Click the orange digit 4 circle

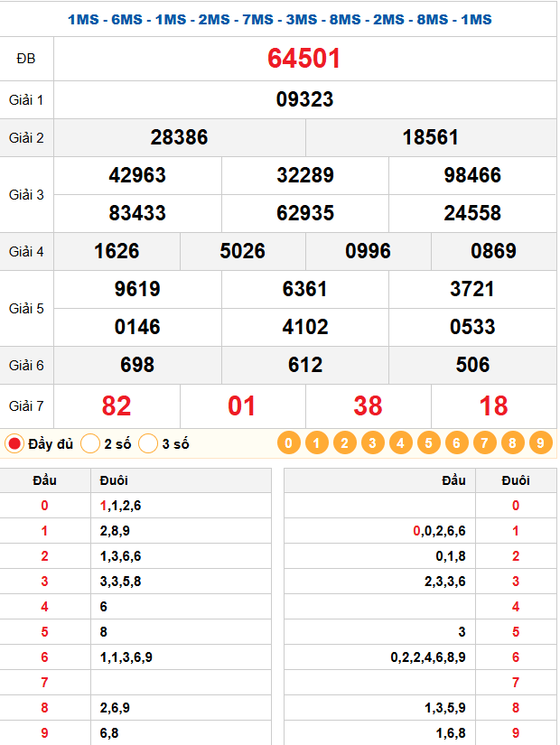pyautogui.click(x=400, y=442)
